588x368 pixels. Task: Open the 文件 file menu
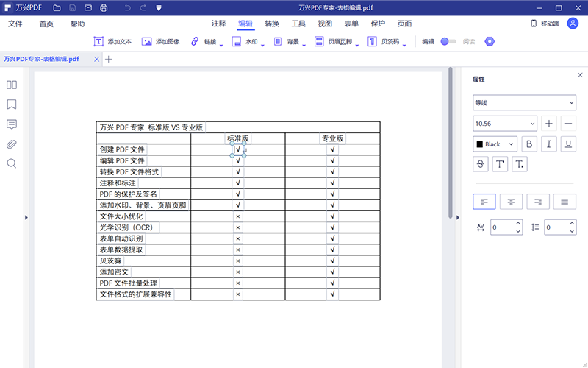(x=15, y=24)
